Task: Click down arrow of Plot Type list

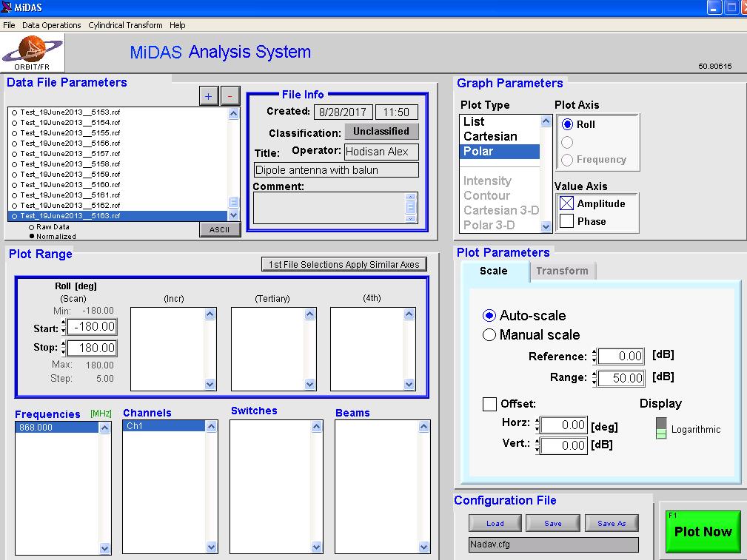Action: (x=546, y=226)
